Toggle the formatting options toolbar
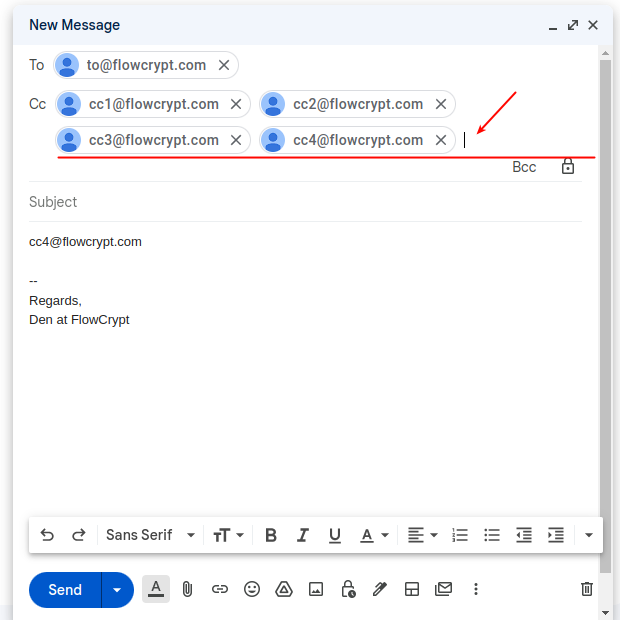Viewport: 620px width, 620px height. [156, 589]
